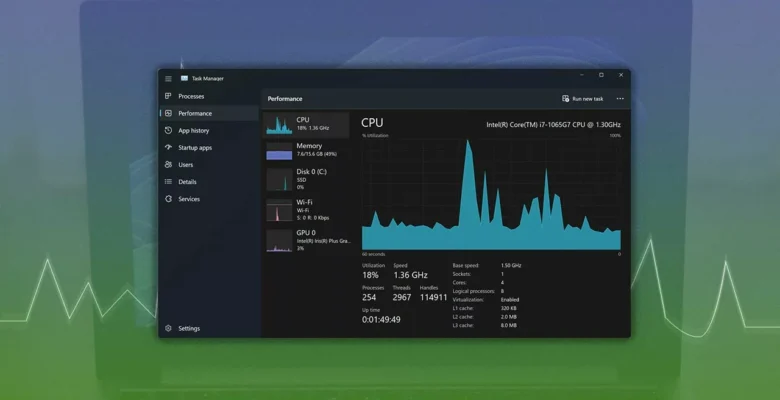Toggle the hamburger navigation menu
The height and width of the screenshot is (400, 780).
pyautogui.click(x=168, y=78)
